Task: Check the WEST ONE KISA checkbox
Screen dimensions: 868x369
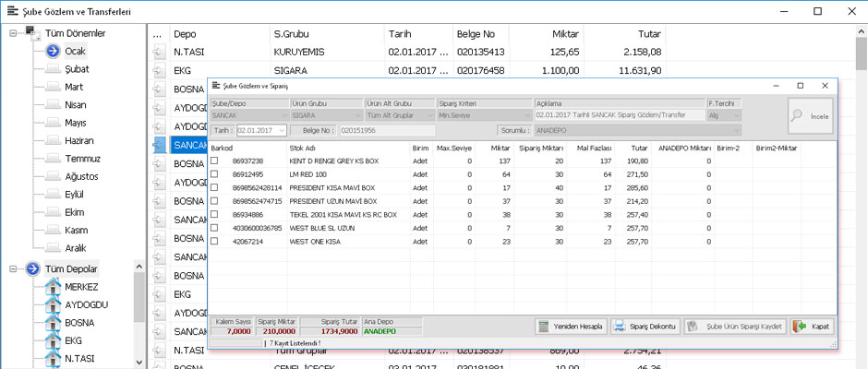Action: point(214,241)
